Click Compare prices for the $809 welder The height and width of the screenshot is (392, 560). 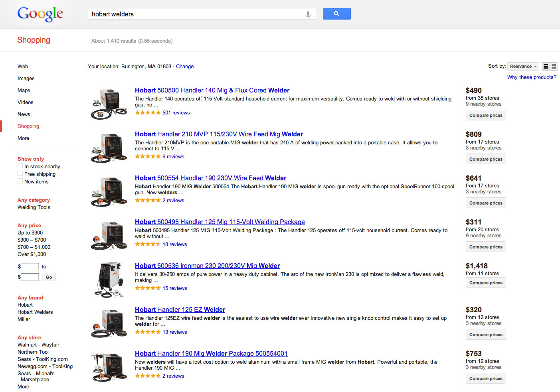(x=486, y=159)
